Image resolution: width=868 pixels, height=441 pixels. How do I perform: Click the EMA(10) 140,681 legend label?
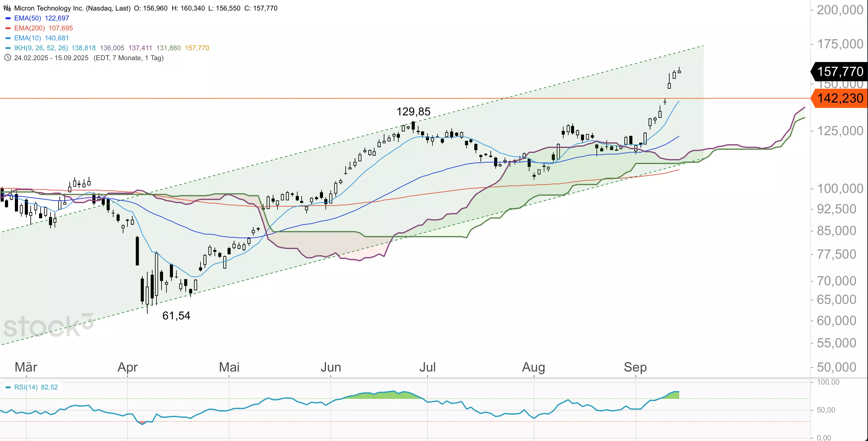(42, 38)
